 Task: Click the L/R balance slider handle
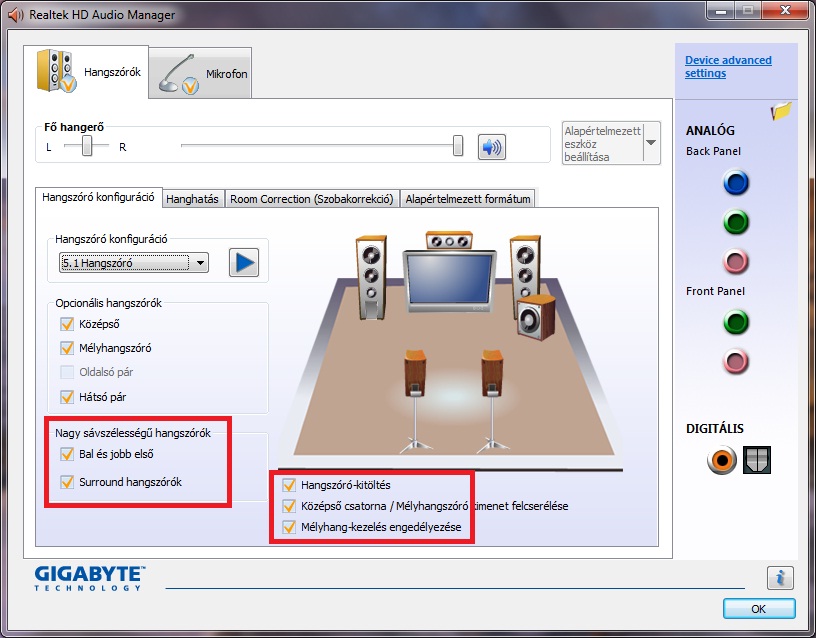point(87,146)
